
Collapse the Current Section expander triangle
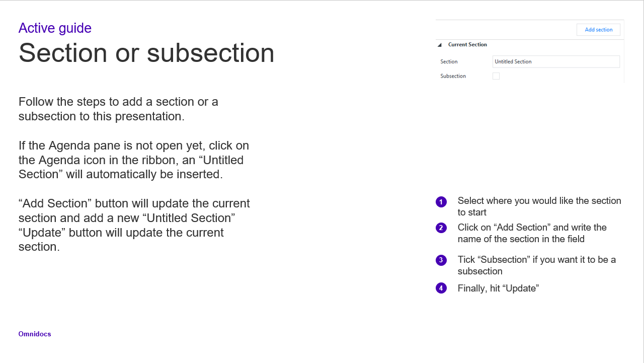[439, 45]
